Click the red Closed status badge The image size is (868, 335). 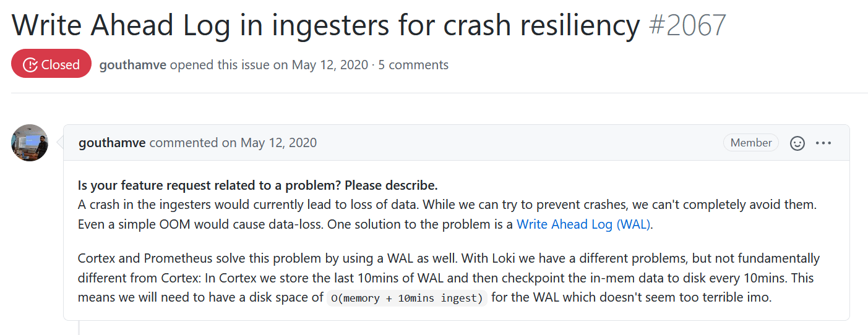coord(51,64)
